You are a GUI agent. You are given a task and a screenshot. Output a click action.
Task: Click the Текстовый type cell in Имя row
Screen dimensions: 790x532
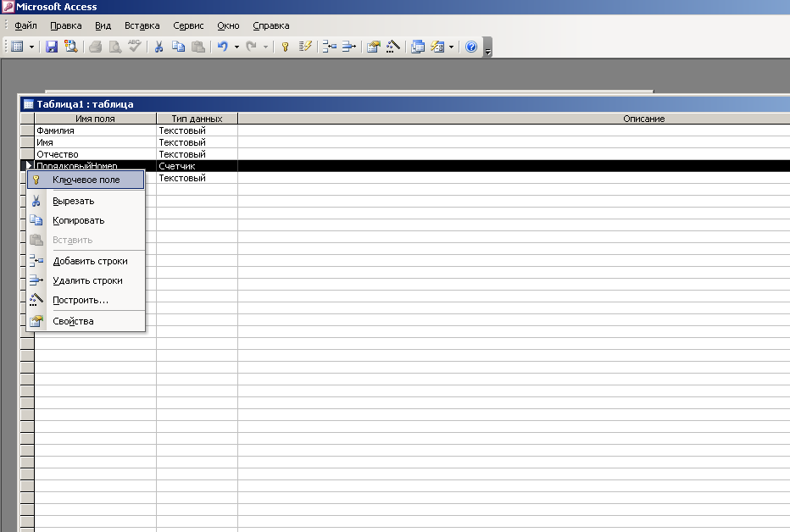[x=197, y=142]
